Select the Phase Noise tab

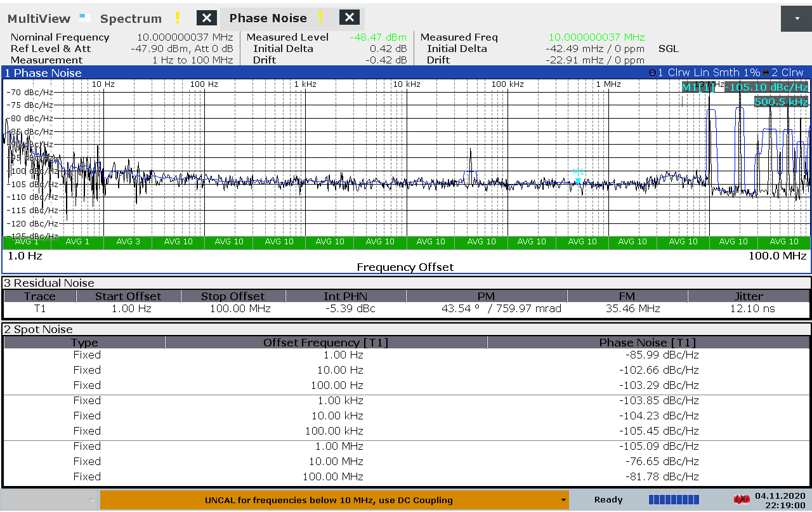point(268,18)
